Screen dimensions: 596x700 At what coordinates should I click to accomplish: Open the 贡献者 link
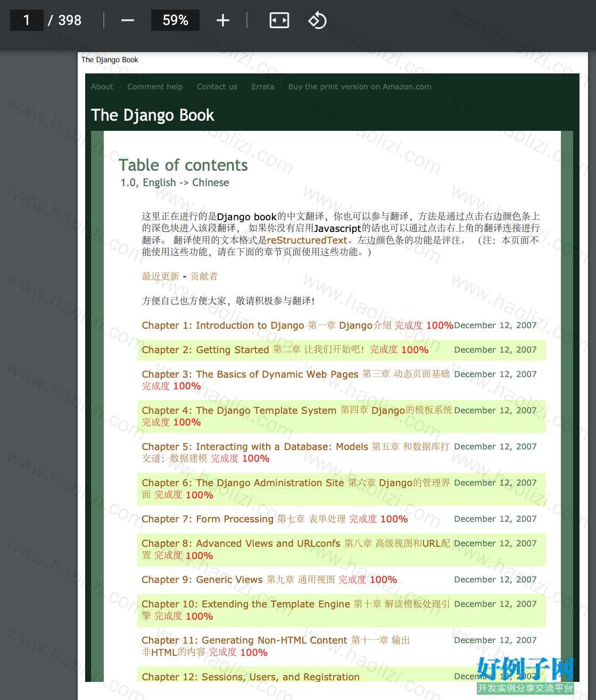[x=204, y=277]
